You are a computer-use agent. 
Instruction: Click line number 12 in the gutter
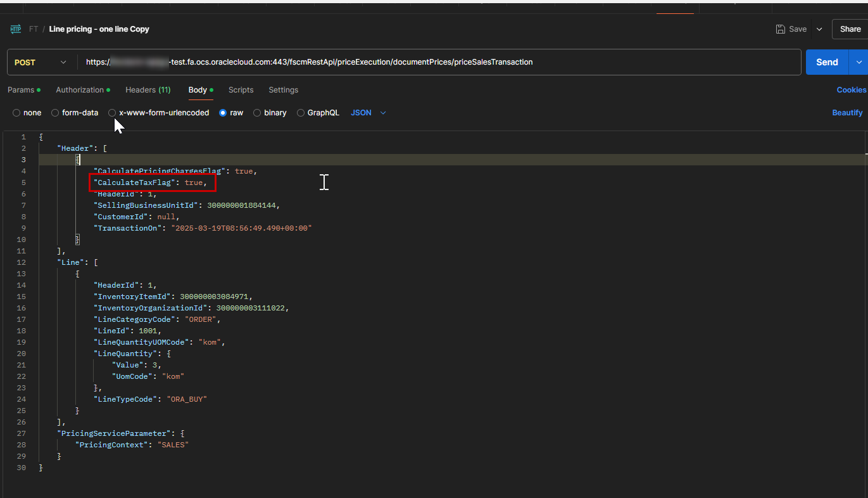click(x=22, y=262)
